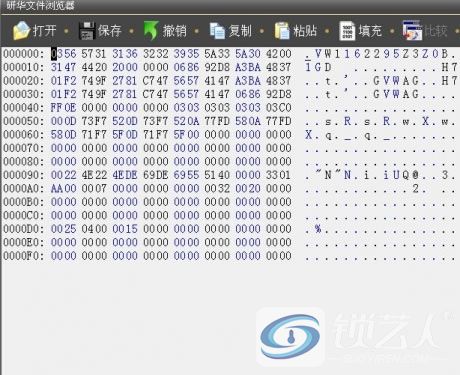Click the 复制 (Copy) documents icon
The image size is (460, 375).
click(x=217, y=31)
